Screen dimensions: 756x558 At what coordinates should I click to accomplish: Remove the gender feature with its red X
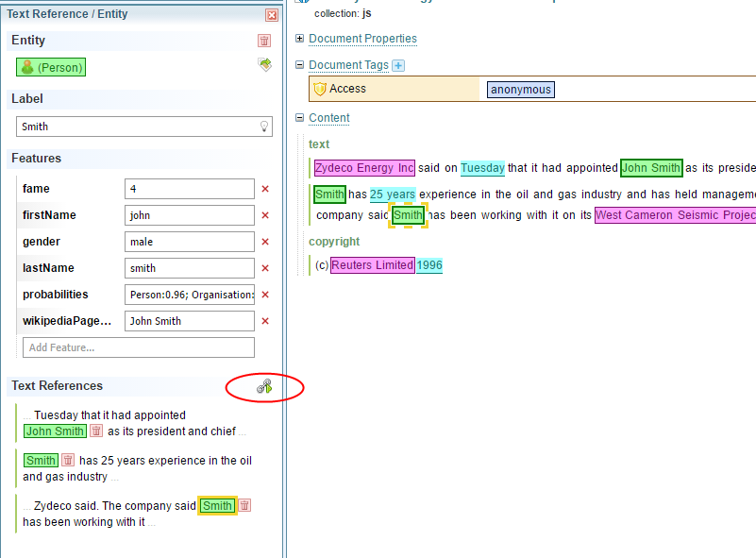265,242
